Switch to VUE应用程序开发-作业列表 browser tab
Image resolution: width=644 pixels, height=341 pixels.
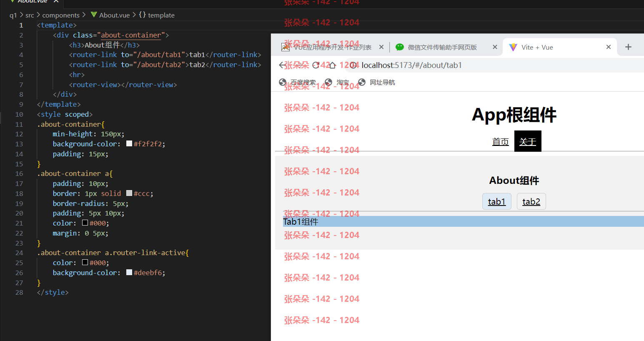click(x=332, y=47)
